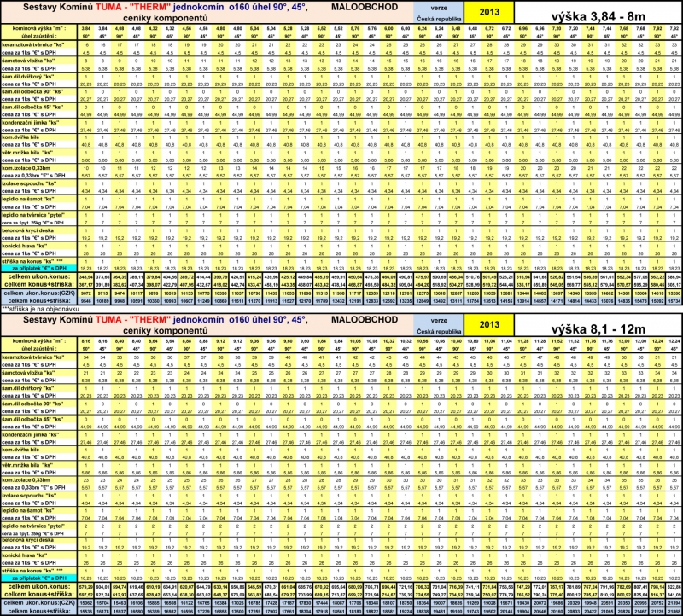Click row label "šam.díl odbočka 90° "ks"" in the 3,84 - 8m table
This screenshot has height=616, width=683.
32,91
